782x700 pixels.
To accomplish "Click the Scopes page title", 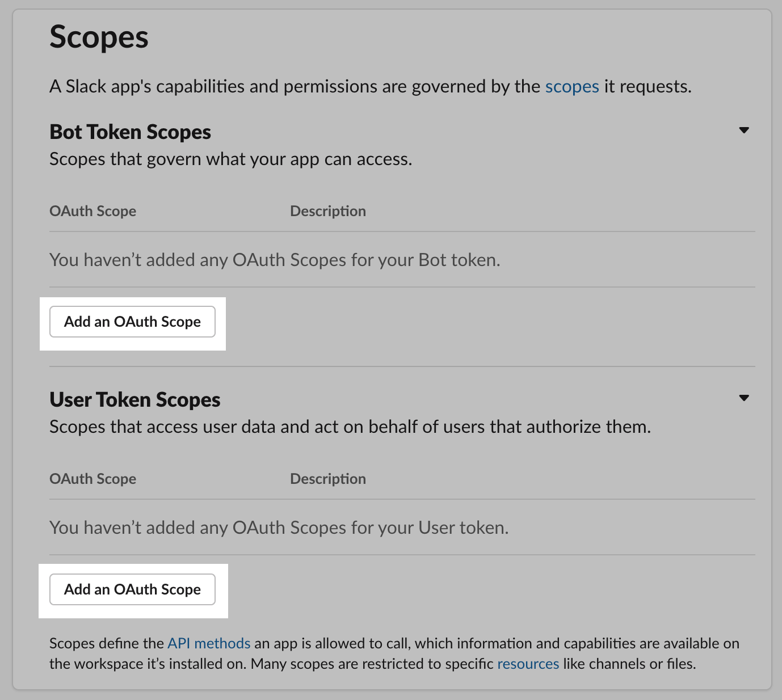I will pos(99,36).
